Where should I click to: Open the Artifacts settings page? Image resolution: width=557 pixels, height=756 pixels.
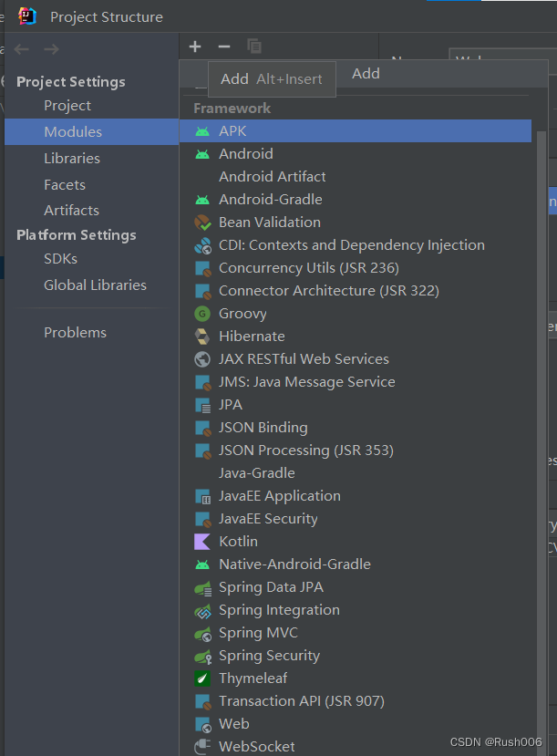coord(91,211)
